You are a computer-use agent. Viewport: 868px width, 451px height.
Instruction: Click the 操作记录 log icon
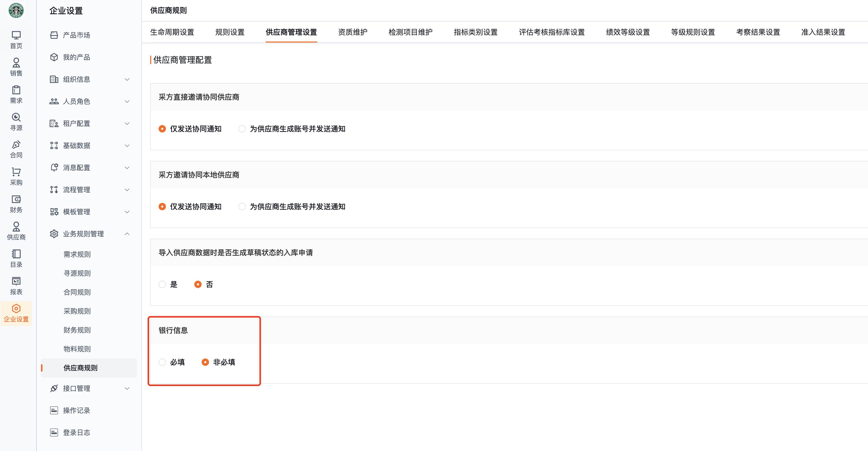tap(54, 410)
